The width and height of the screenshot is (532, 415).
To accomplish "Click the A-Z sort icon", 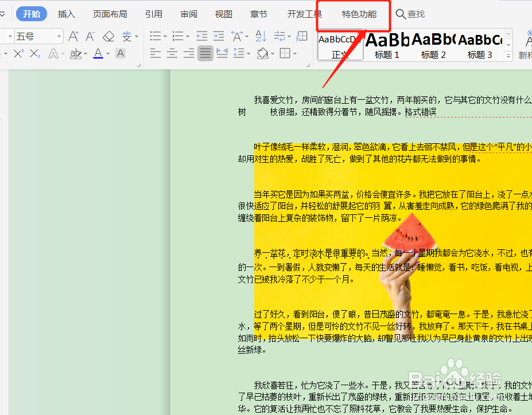I will click(x=261, y=36).
